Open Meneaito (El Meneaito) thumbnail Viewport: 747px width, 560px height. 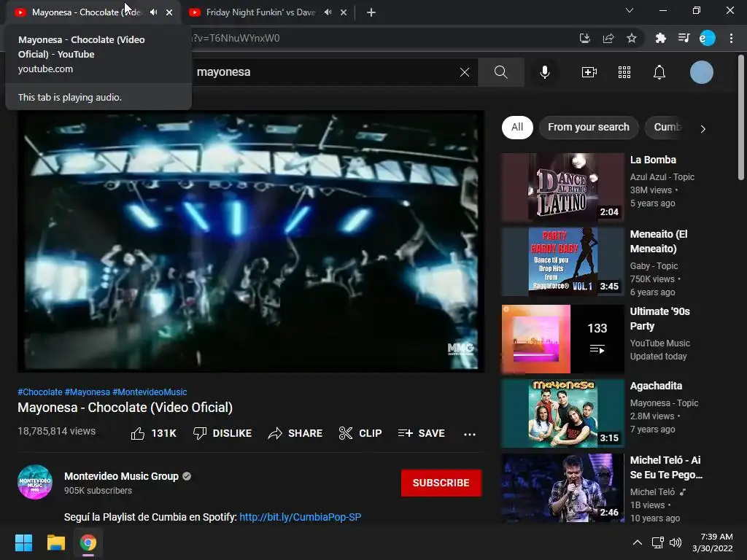click(x=562, y=262)
